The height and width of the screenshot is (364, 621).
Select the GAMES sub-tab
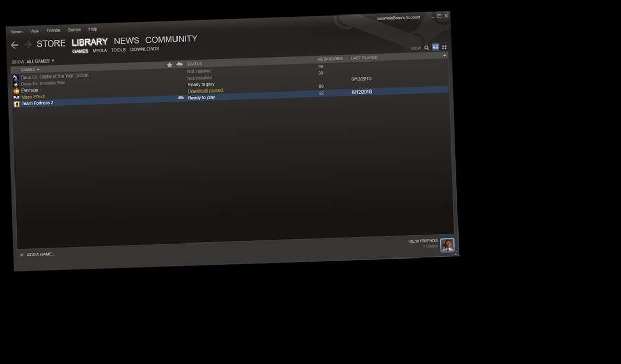pos(80,51)
